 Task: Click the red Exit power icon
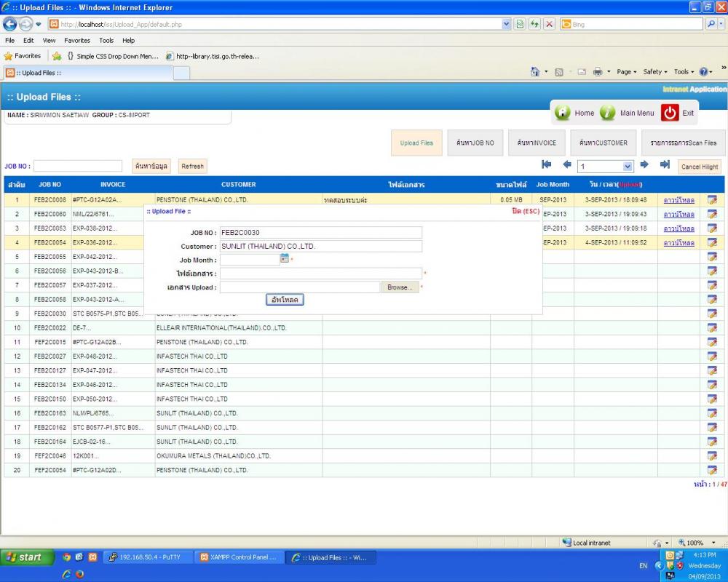pyautogui.click(x=670, y=113)
